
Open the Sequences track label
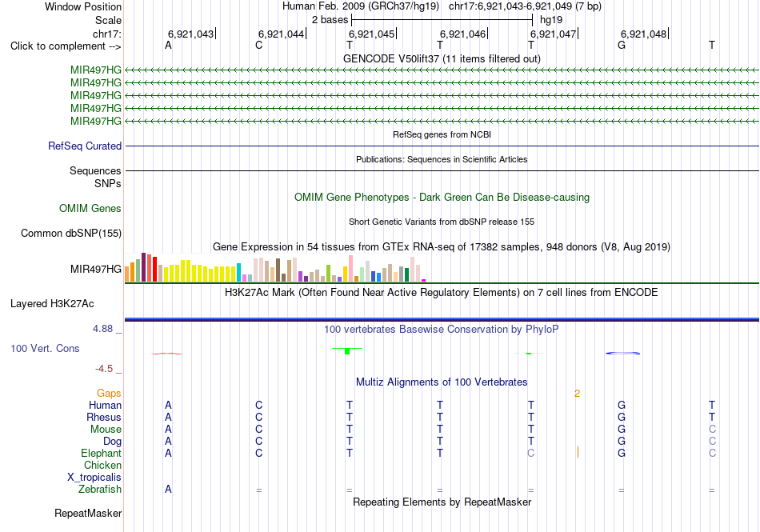pyautogui.click(x=95, y=170)
